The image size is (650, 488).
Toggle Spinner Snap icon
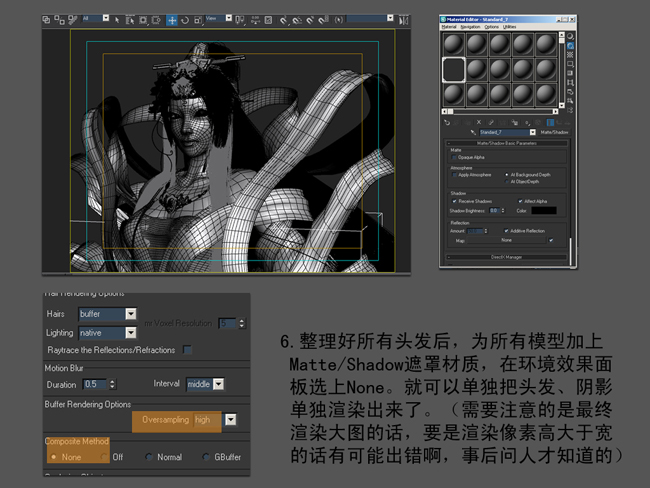tap(323, 20)
